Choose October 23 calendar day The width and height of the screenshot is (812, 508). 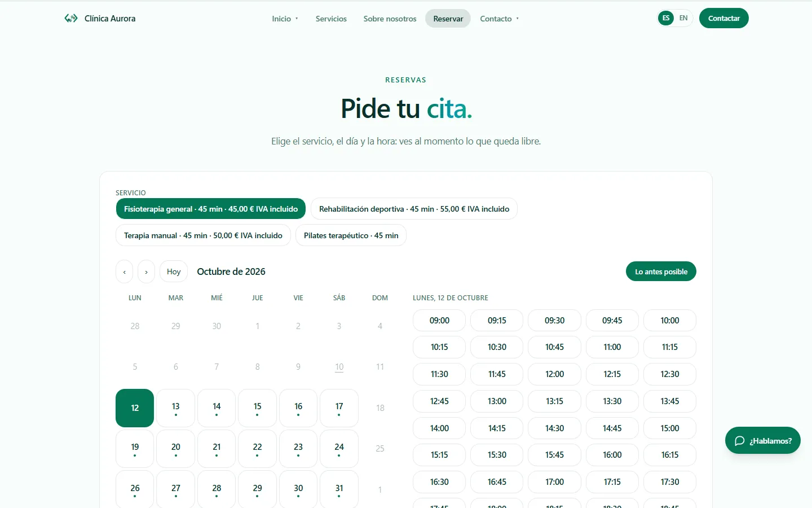tap(298, 449)
